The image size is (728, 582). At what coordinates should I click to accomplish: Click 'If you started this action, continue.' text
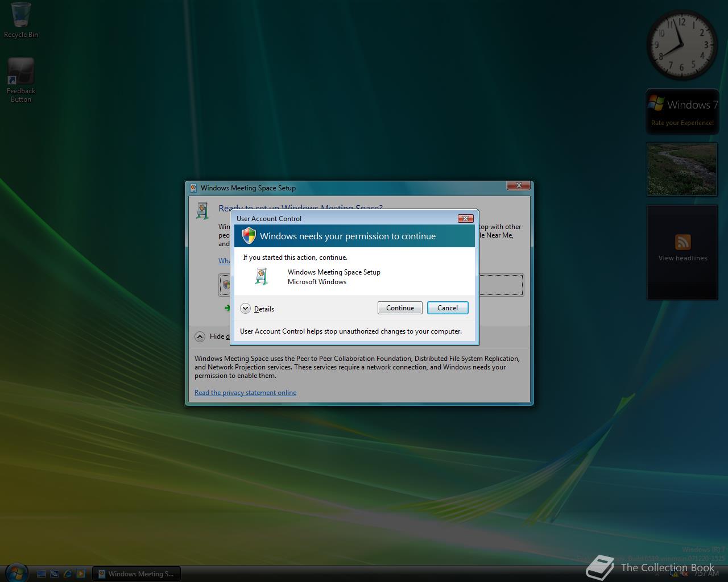click(295, 257)
